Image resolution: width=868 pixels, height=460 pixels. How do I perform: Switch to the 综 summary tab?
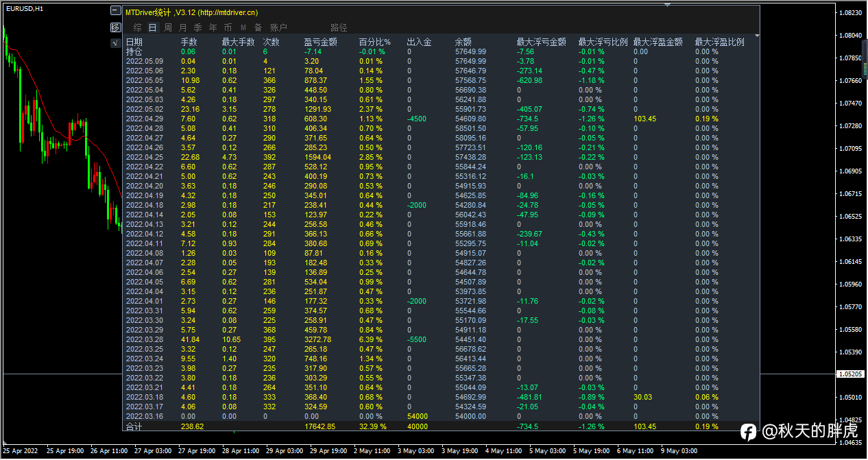(137, 28)
